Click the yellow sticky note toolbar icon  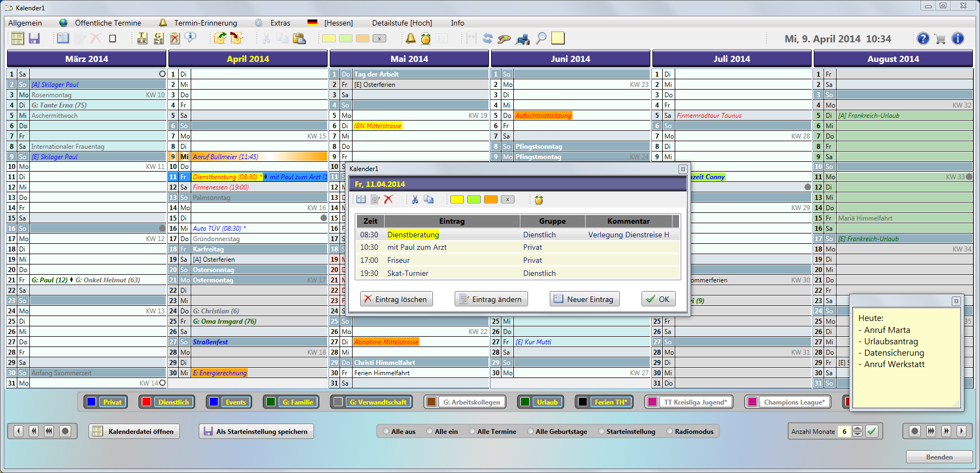click(x=558, y=38)
